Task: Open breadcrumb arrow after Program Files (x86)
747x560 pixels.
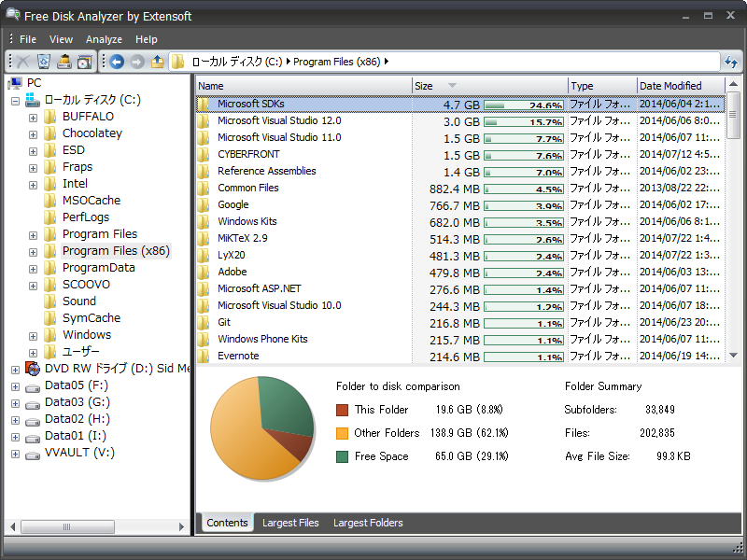Action: pos(387,62)
